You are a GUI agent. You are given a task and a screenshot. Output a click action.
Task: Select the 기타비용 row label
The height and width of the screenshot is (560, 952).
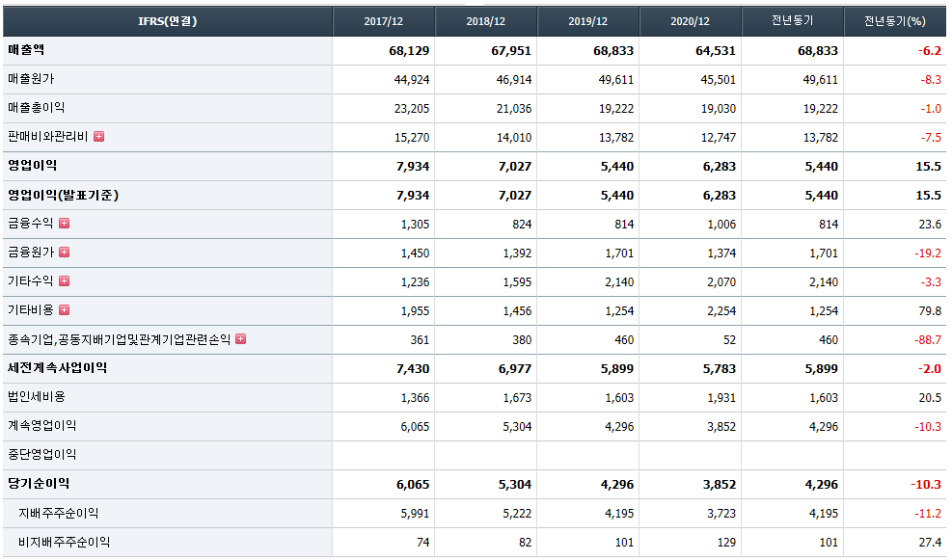tap(30, 310)
